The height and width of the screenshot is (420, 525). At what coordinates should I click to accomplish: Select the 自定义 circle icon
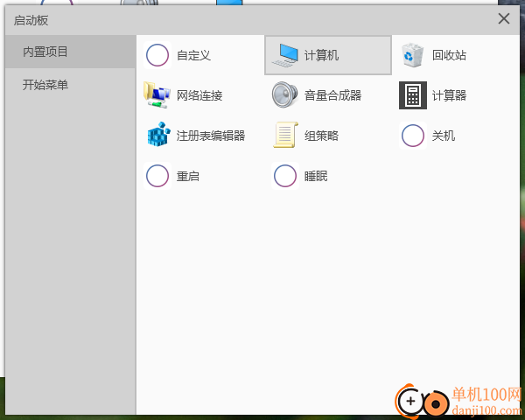tap(157, 55)
